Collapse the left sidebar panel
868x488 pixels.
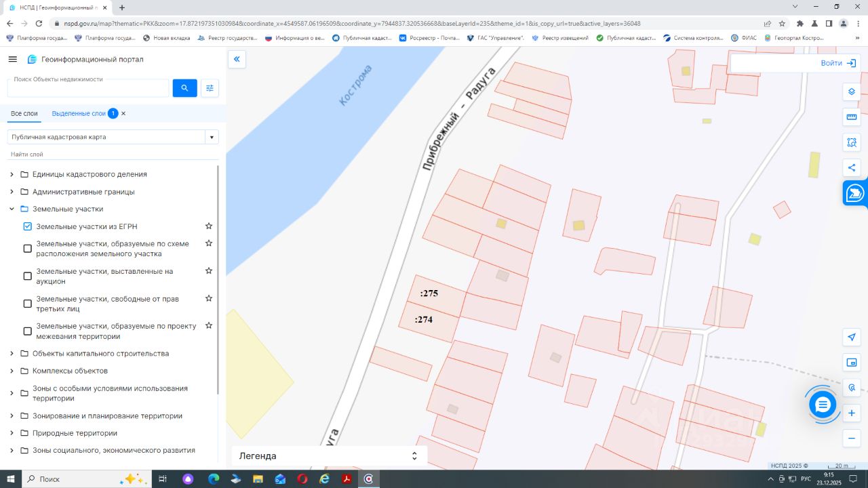237,59
